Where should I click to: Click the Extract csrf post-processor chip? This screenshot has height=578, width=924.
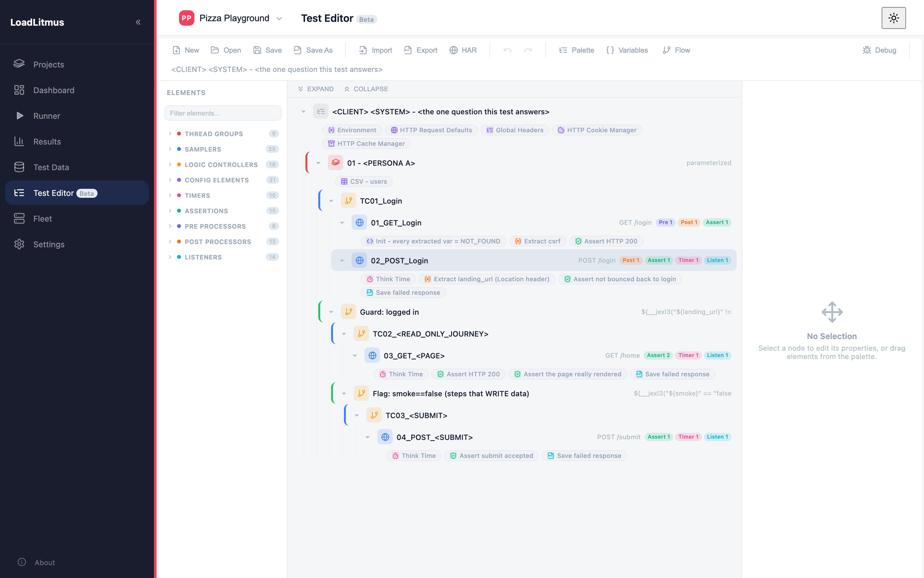pyautogui.click(x=537, y=241)
